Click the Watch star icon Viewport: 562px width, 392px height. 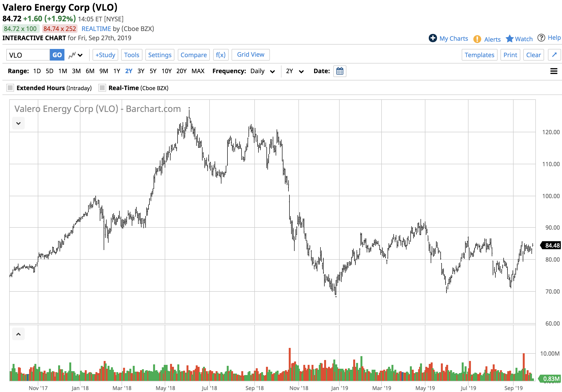click(509, 39)
